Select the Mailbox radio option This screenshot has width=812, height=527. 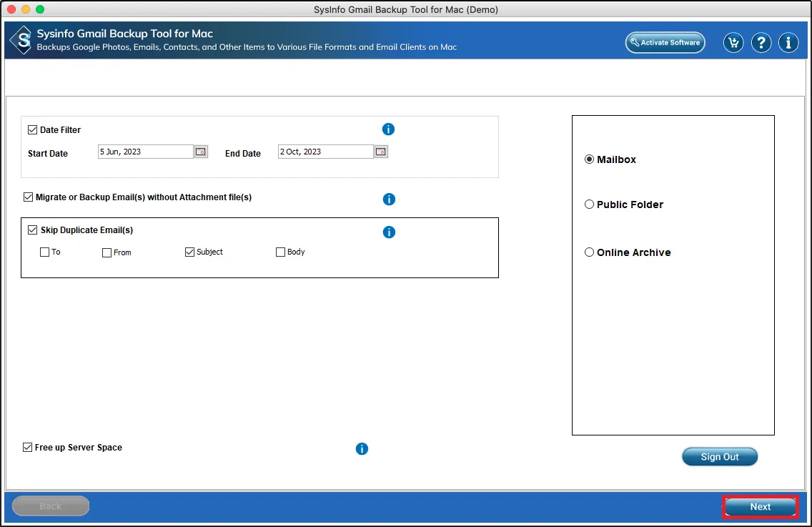pos(589,159)
